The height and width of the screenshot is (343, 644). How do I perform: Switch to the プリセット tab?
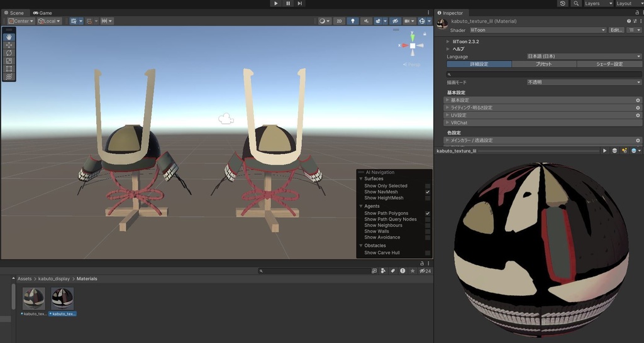coord(543,64)
